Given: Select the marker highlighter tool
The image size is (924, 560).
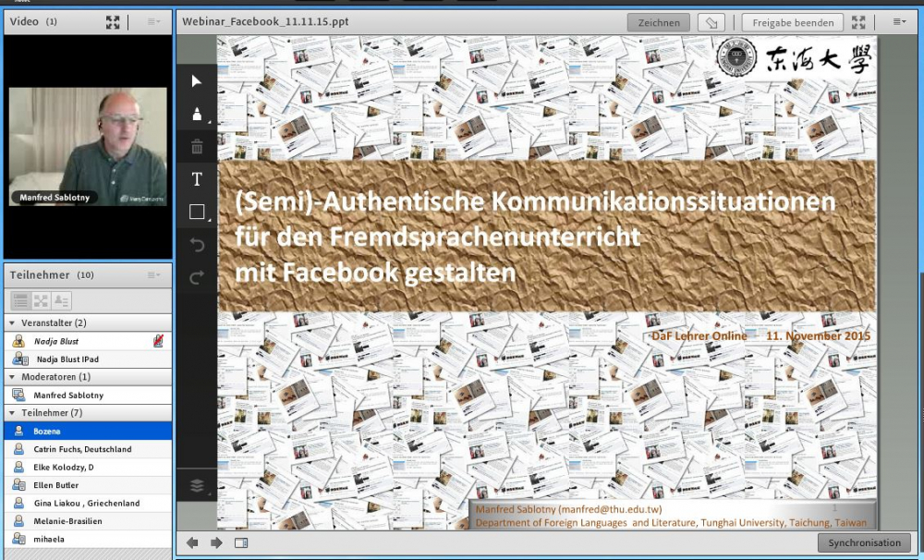Looking at the screenshot, I should coord(197,114).
